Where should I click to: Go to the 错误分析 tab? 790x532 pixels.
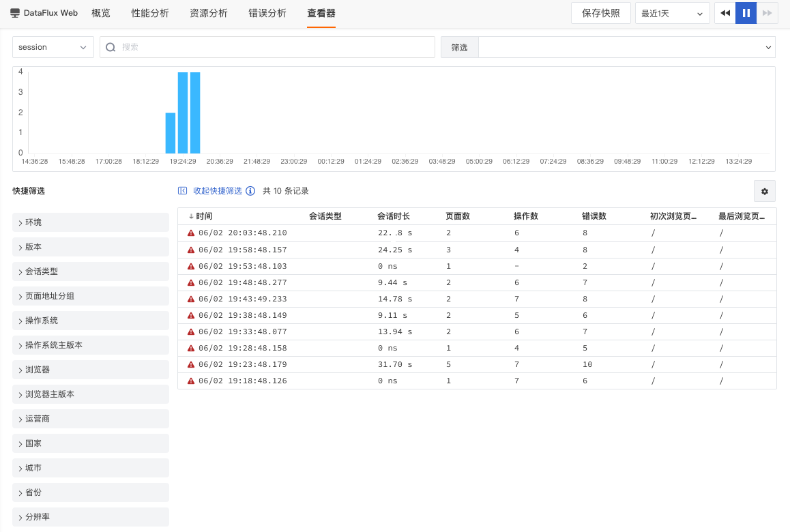pos(267,13)
